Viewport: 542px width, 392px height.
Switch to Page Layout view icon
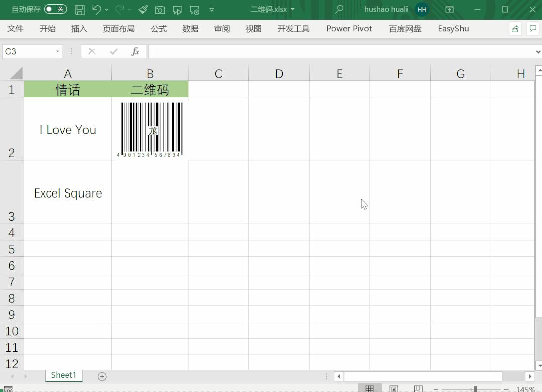[x=394, y=388]
